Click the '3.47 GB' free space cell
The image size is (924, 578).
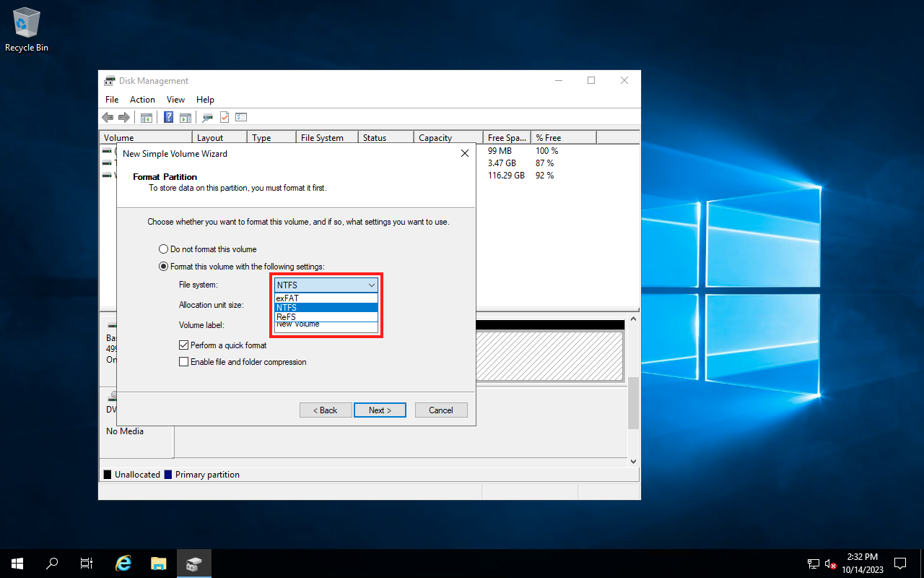tap(500, 163)
